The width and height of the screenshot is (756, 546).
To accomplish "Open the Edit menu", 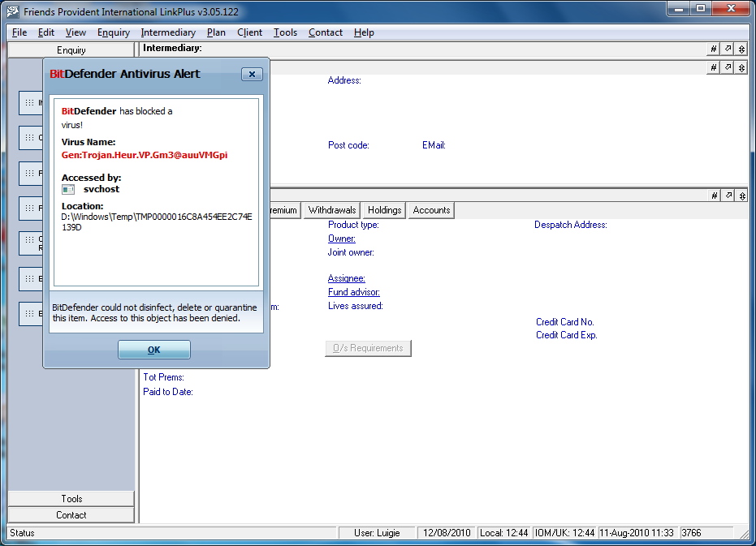I will click(45, 32).
